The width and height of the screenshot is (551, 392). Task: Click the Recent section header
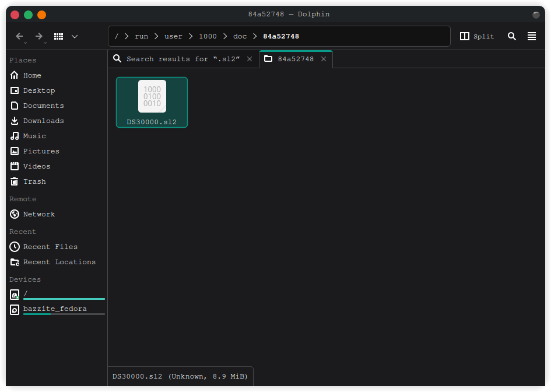tap(23, 232)
